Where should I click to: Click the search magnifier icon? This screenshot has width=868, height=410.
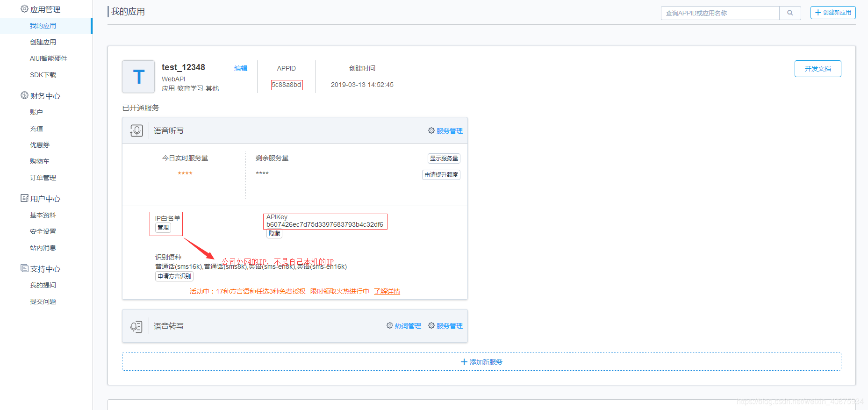[790, 13]
